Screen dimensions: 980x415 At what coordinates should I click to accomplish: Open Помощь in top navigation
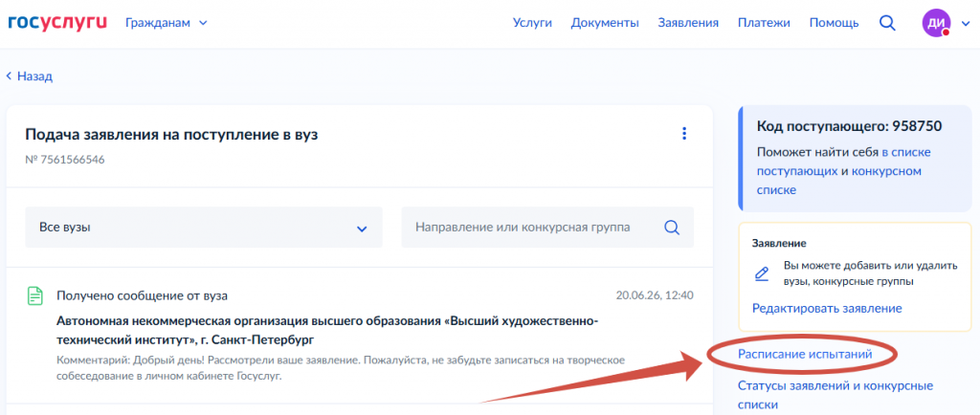coord(834,23)
